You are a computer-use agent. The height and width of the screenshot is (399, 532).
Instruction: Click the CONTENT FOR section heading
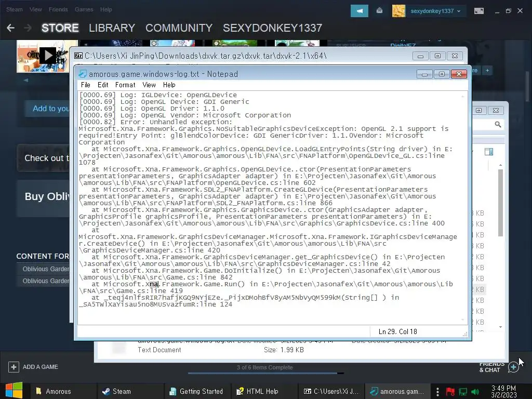pyautogui.click(x=43, y=256)
